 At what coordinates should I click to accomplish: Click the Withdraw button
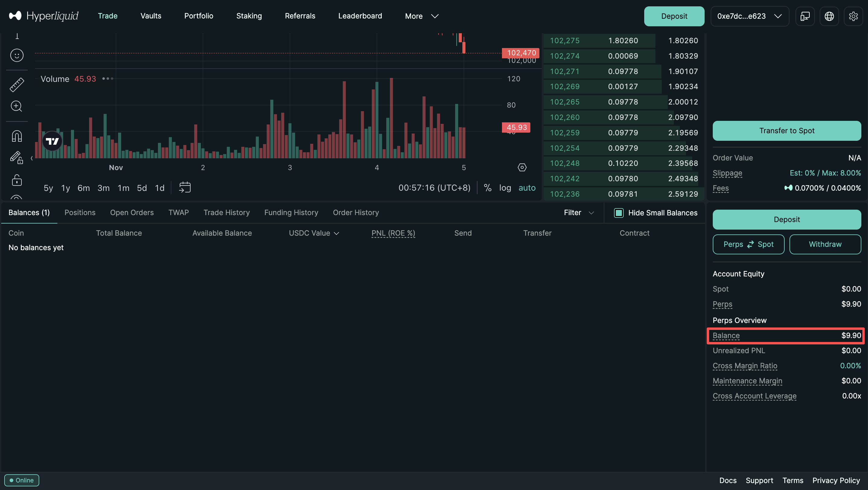coord(825,244)
